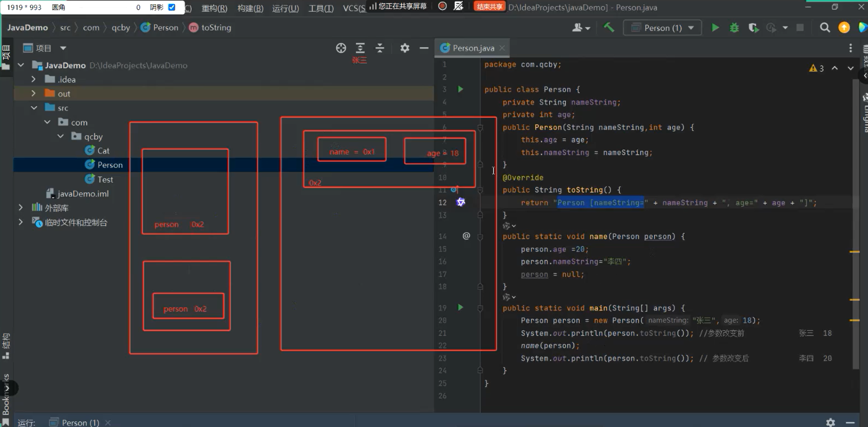This screenshot has height=427, width=868.
Task: Click the @ gutter marker line 14
Action: point(466,236)
